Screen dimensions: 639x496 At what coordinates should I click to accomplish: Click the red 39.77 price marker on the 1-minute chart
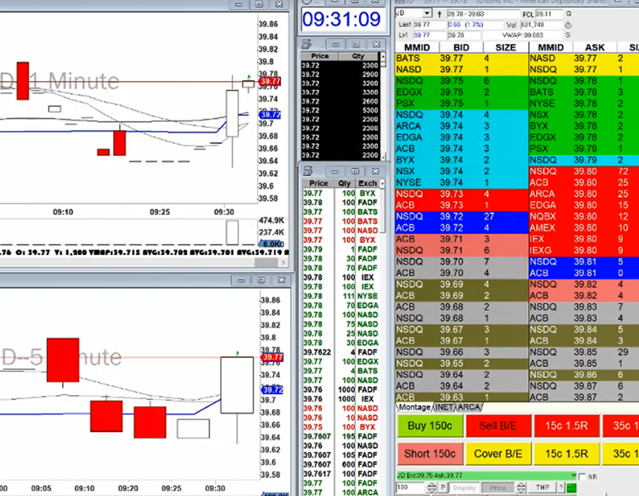tap(269, 81)
